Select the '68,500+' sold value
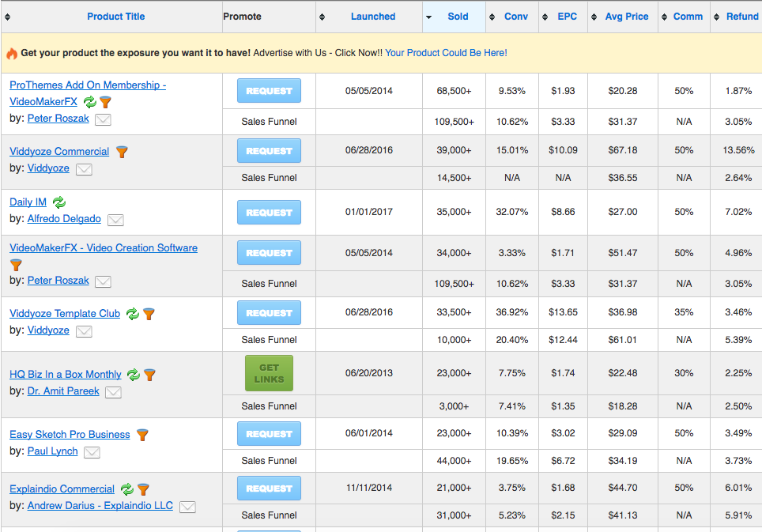 pos(454,91)
